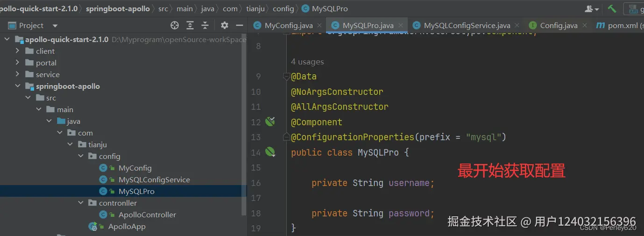Close the MySQLPro.java tab
Screen dimensions: 644x236
coord(400,26)
